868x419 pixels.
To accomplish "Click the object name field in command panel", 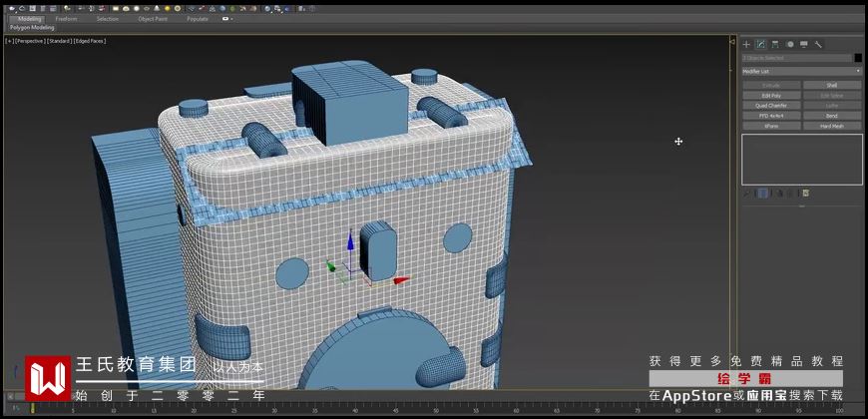I will click(x=796, y=58).
